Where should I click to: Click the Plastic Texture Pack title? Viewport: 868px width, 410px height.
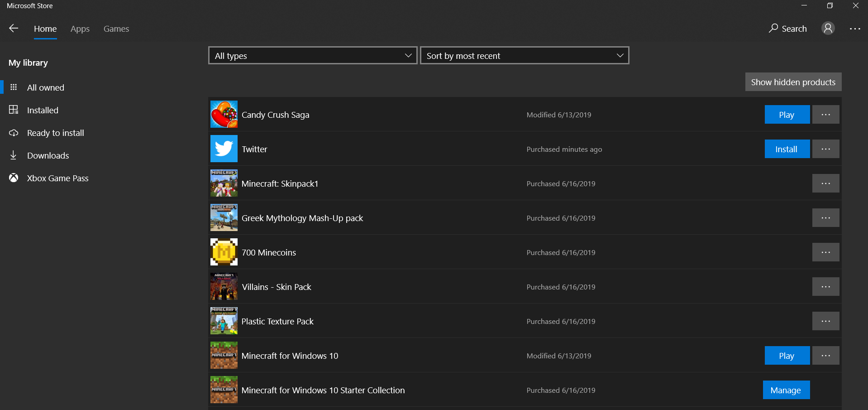pos(277,321)
